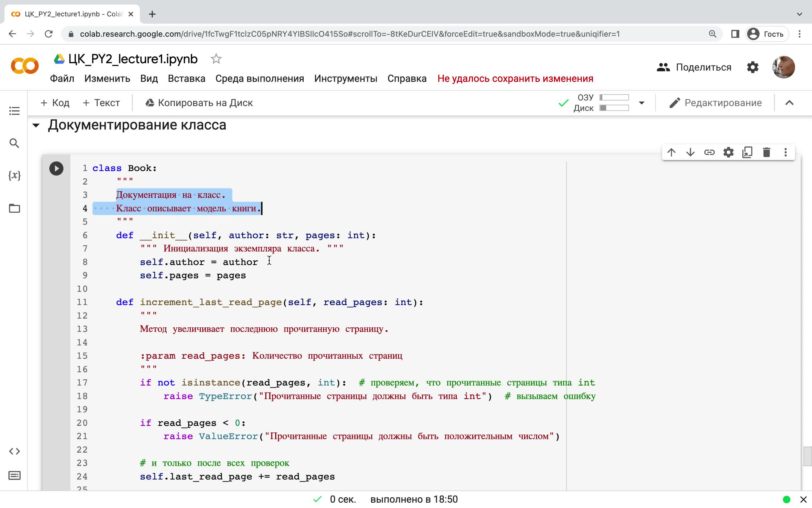Open Colab settings gear in header
812x508 pixels.
click(x=753, y=67)
